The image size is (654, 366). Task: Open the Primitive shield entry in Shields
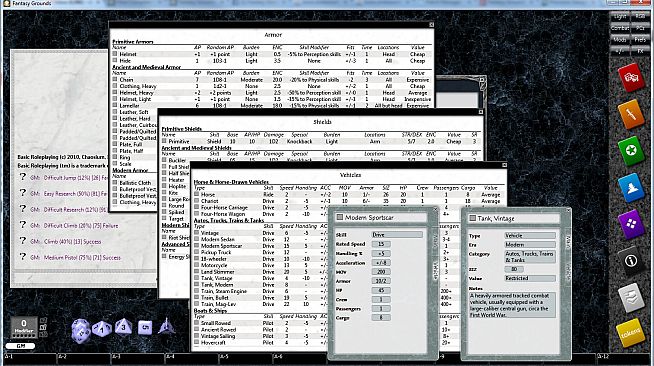coord(179,141)
